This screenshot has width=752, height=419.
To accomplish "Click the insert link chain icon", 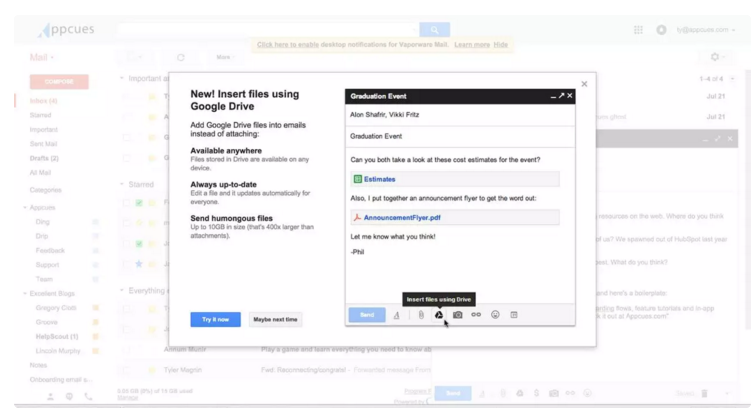I will (x=476, y=315).
